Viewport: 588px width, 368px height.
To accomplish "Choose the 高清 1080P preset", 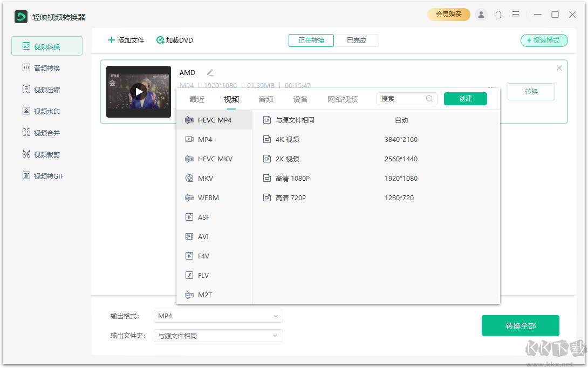I will click(x=376, y=179).
